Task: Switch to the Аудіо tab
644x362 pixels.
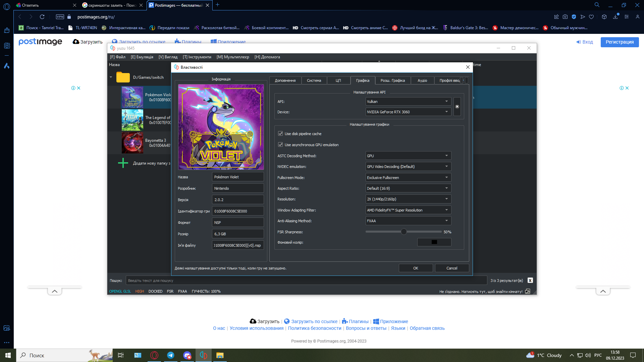Action: pyautogui.click(x=422, y=80)
